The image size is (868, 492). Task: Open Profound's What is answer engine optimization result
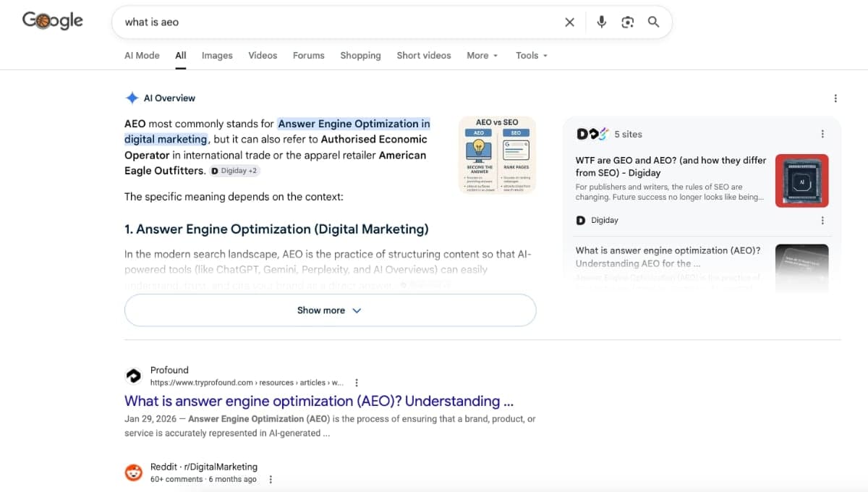[x=319, y=401]
